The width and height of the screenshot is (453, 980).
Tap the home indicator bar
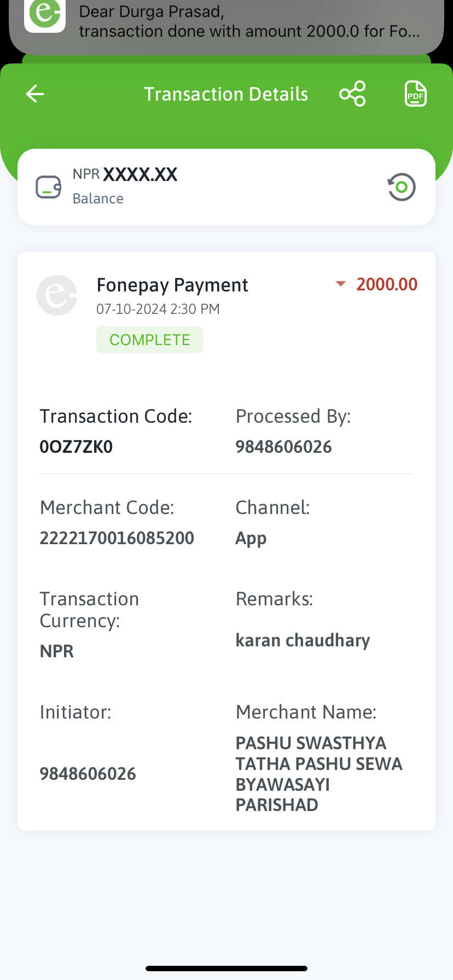[x=226, y=968]
